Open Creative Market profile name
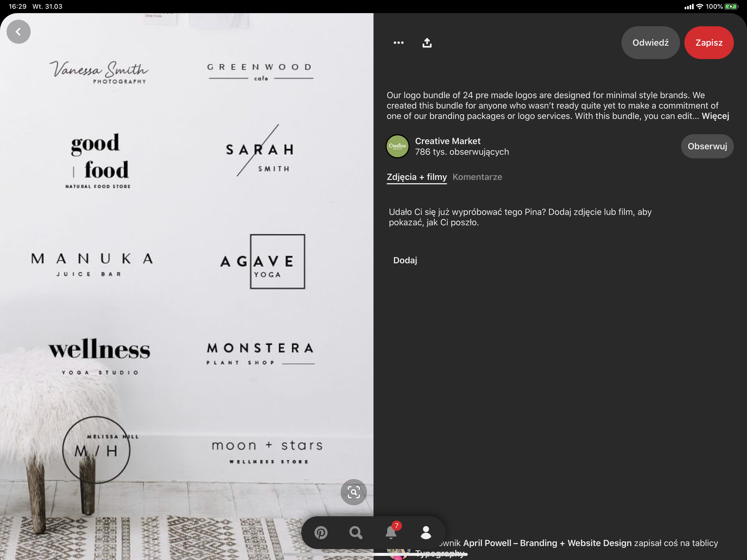Screen dimensions: 747x560 [x=447, y=141]
